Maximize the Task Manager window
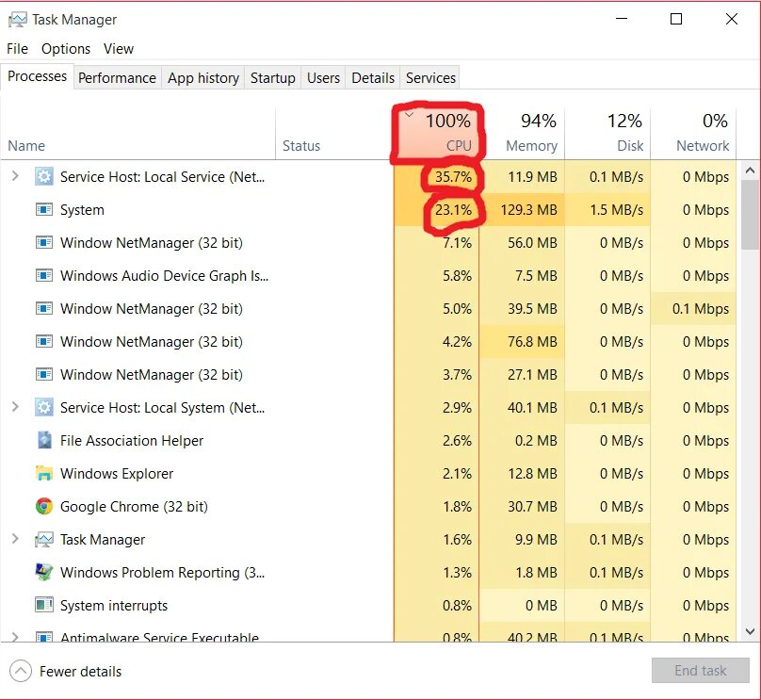 point(676,19)
